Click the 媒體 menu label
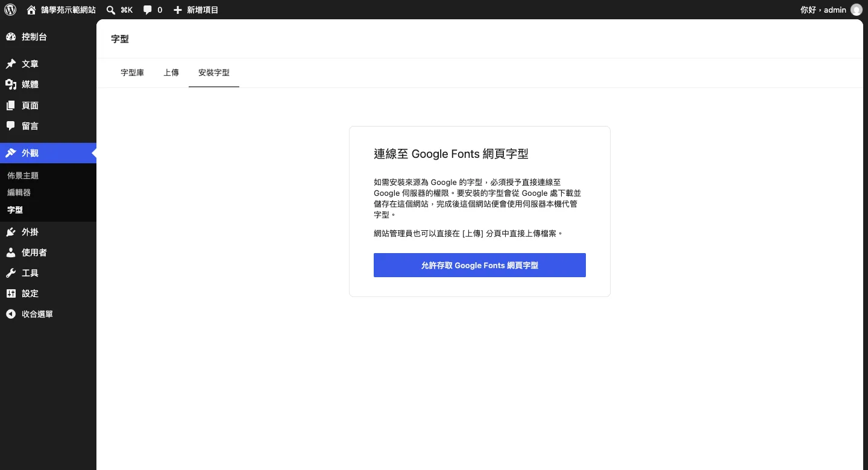 30,84
